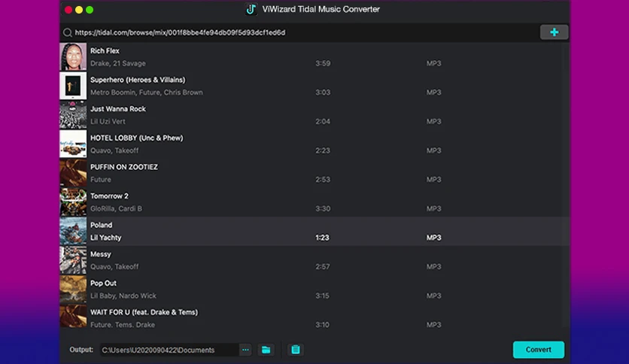Click the plus add-URL button
The width and height of the screenshot is (629, 364).
pyautogui.click(x=554, y=32)
